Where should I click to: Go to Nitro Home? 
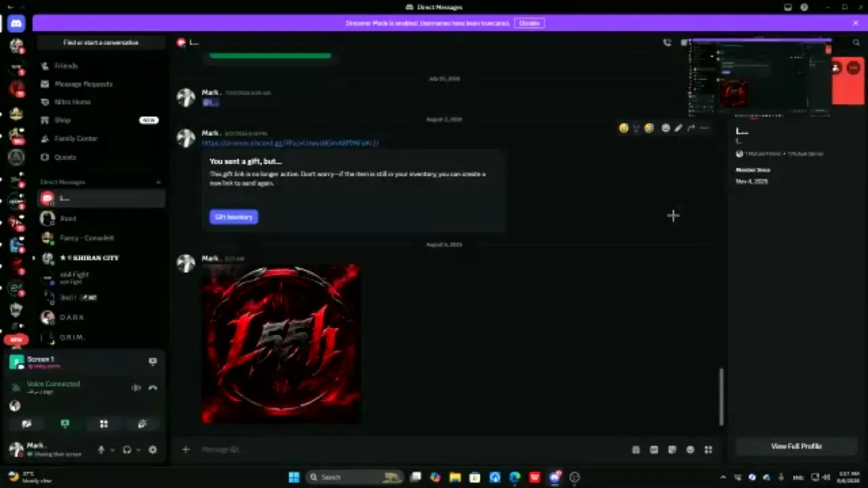101,102
